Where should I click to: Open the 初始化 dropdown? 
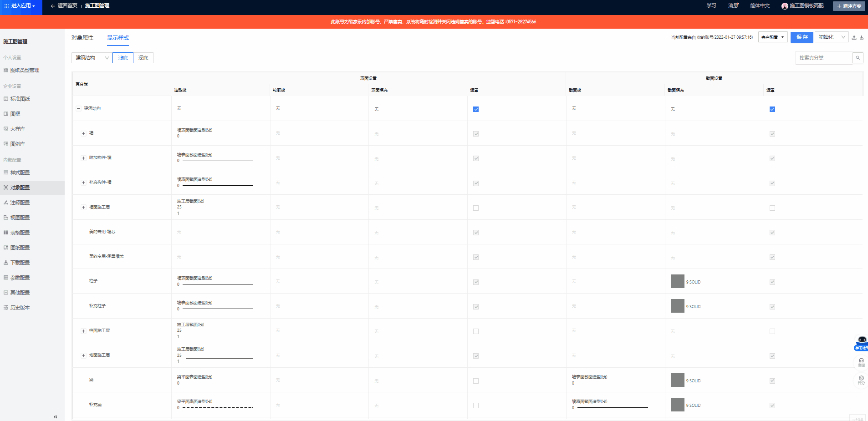[832, 37]
